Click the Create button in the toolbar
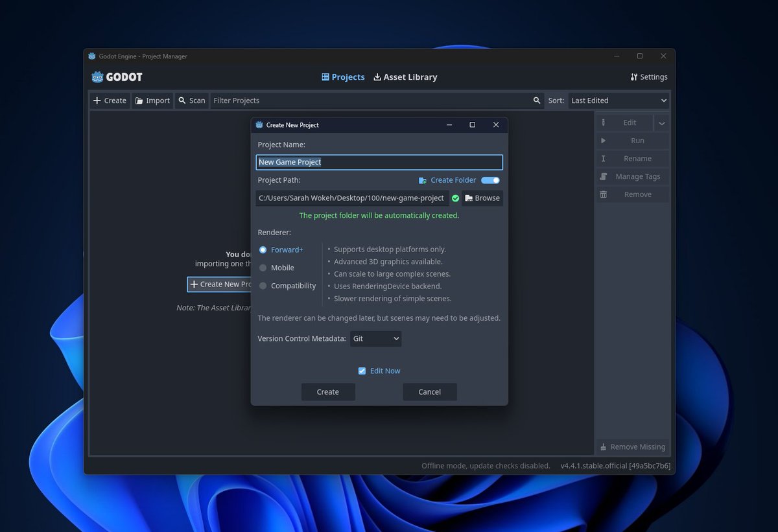The image size is (778, 532). click(x=110, y=100)
